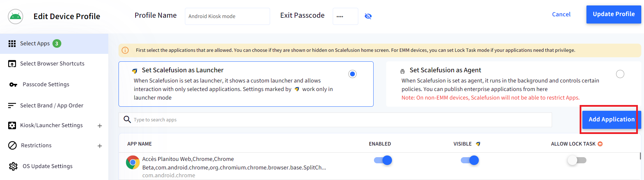
Task: Select Set Scalefusion as Launcher radio button
Action: pos(352,74)
